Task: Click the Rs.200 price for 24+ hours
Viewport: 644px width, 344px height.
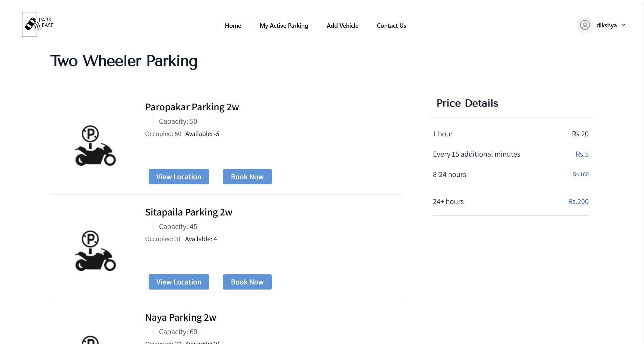Action: coord(578,201)
